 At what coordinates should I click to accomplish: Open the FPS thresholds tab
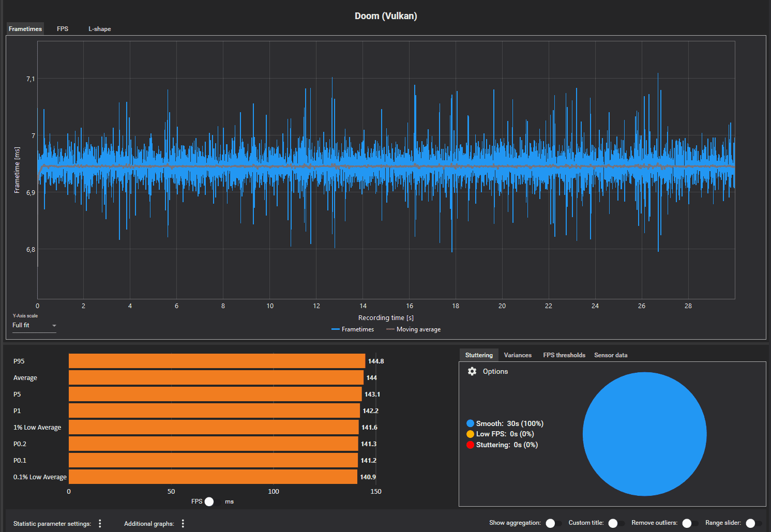coord(564,355)
